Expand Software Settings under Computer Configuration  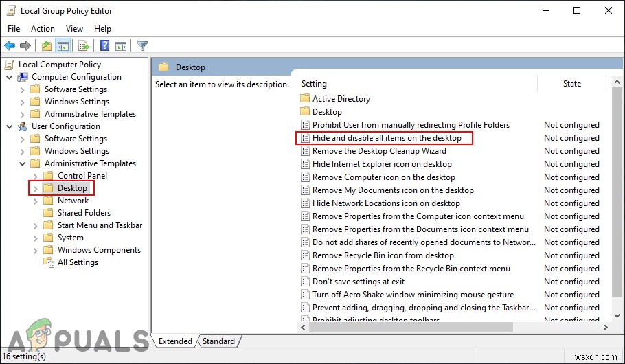[22, 90]
